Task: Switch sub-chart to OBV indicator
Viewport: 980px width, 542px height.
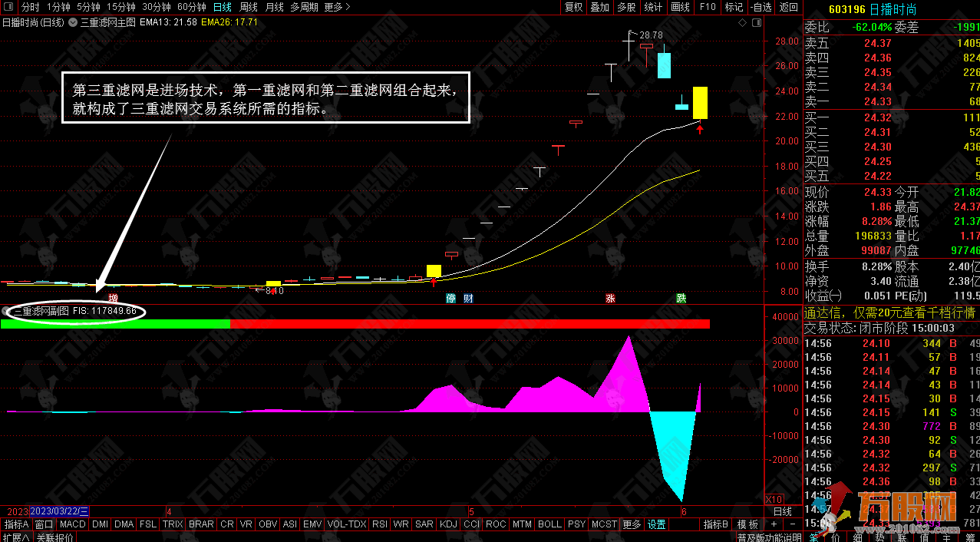Action: 268,524
